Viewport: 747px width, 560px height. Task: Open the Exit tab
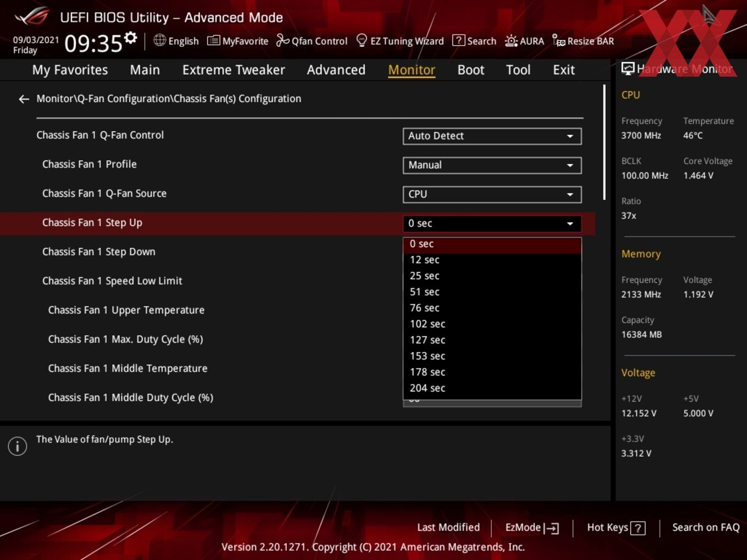(x=564, y=70)
